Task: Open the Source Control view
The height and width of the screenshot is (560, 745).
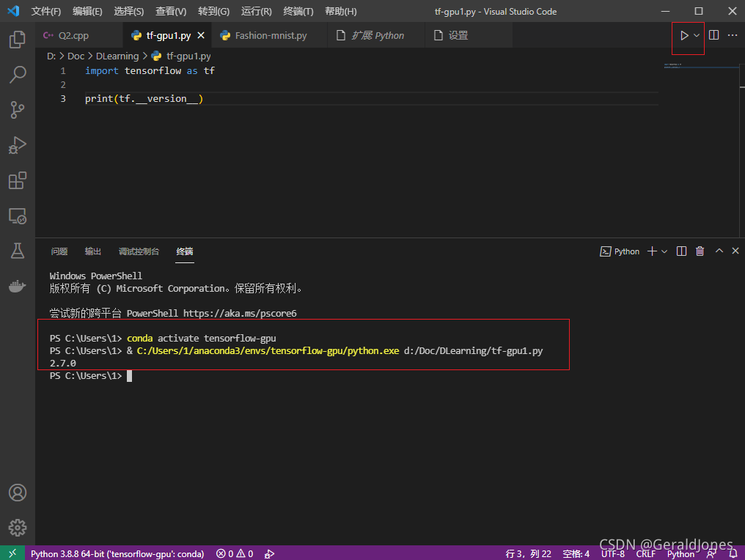Action: click(x=18, y=110)
